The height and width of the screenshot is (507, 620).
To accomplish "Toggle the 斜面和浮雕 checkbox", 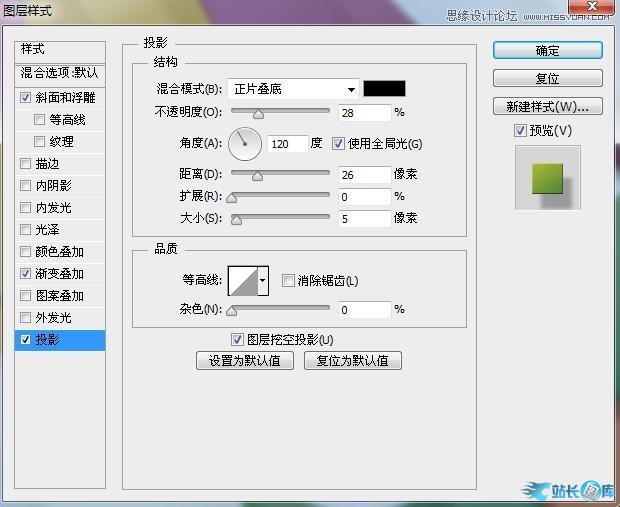I will click(x=25, y=98).
